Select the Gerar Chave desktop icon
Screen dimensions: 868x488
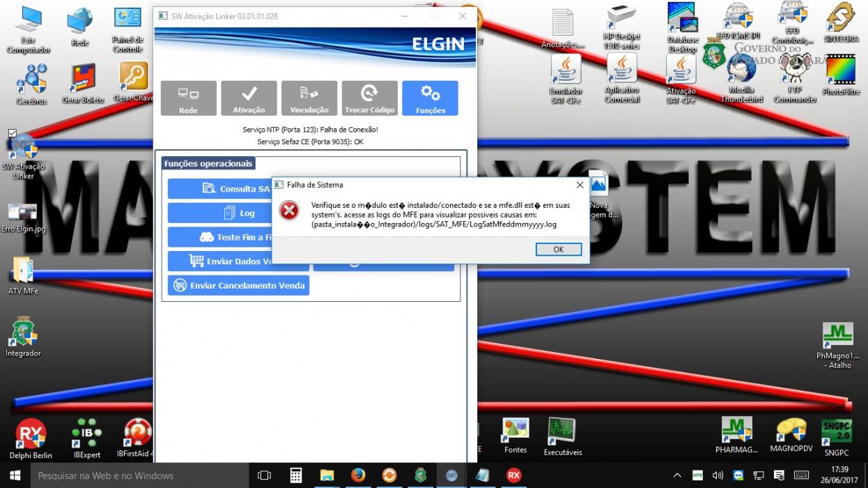[x=133, y=82]
